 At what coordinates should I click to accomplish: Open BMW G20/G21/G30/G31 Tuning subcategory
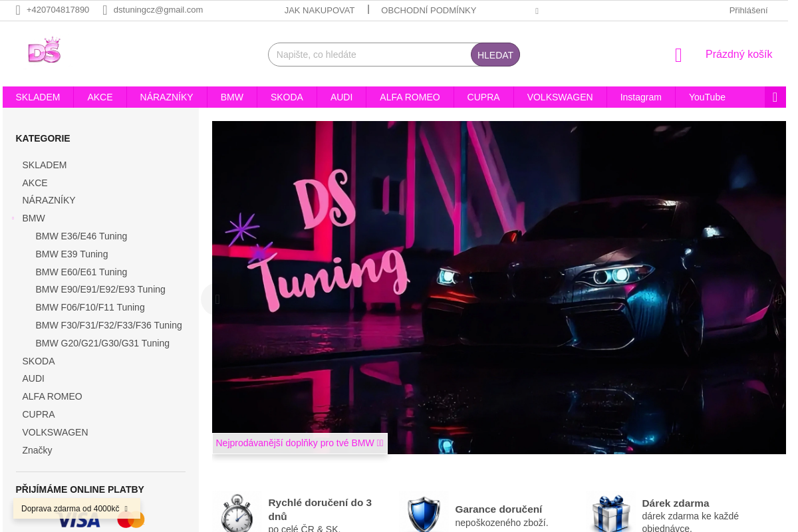(102, 343)
